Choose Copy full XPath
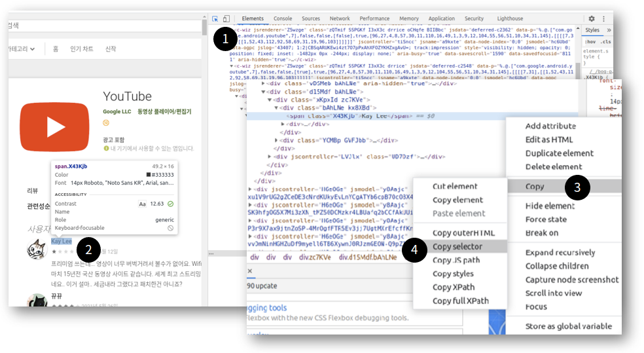644x353 pixels. point(460,301)
